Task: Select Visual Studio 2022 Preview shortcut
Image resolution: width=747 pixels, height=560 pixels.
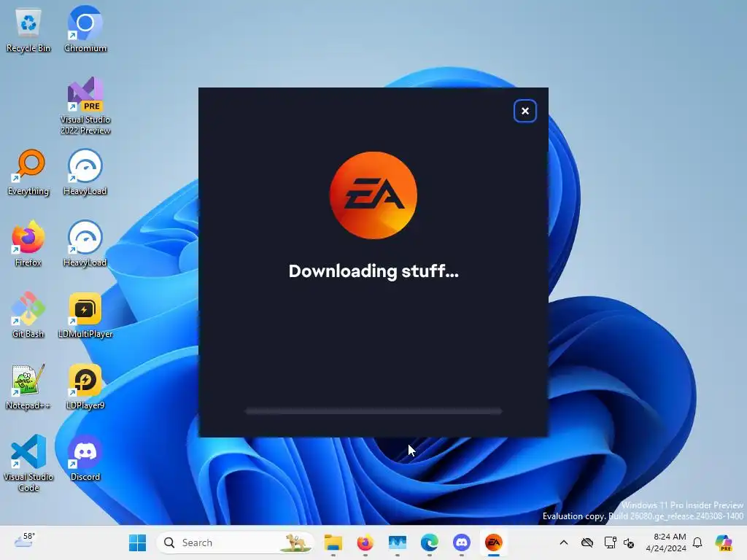Action: (85, 106)
